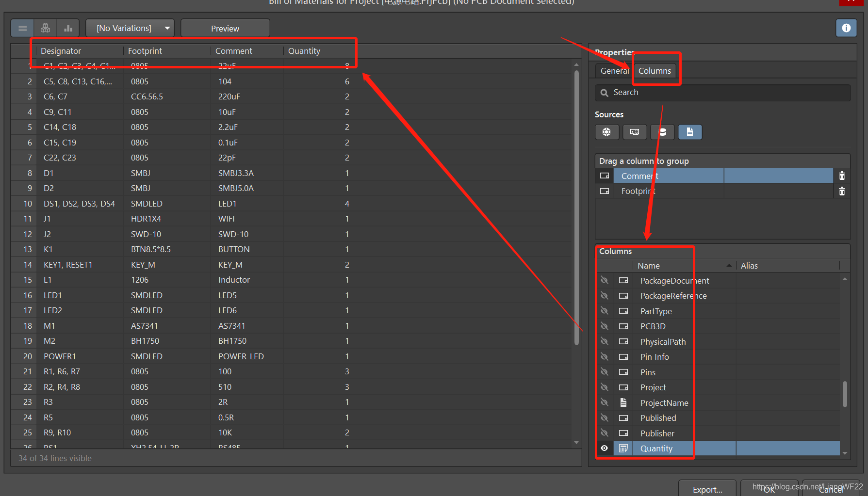Switch to the General tab
The height and width of the screenshot is (496, 868).
pos(614,71)
